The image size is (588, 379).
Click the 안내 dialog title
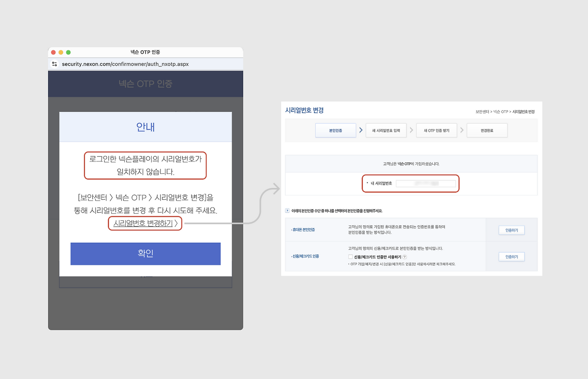click(146, 127)
